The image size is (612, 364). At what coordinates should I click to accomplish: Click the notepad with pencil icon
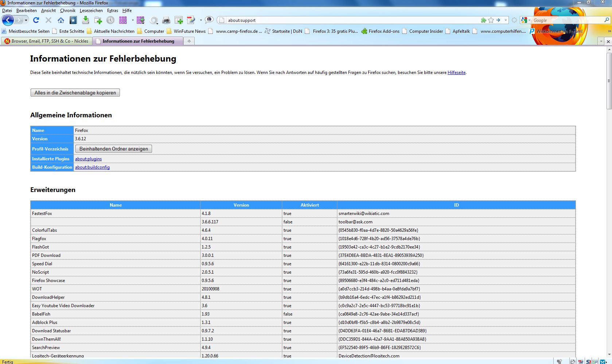coord(191,20)
